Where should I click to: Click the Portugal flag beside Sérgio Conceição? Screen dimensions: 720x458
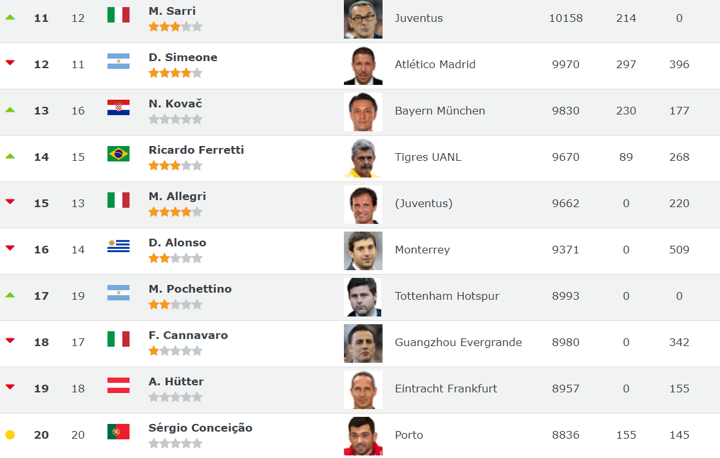pyautogui.click(x=118, y=432)
